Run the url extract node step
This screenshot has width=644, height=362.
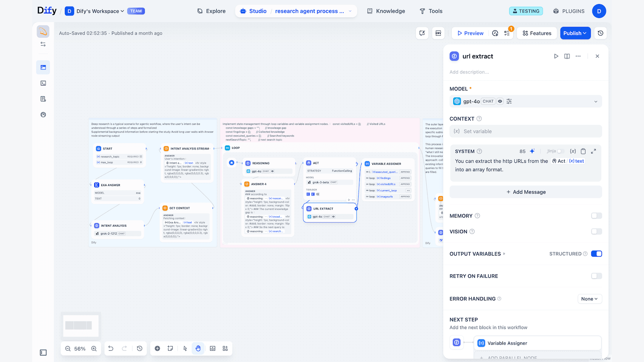pyautogui.click(x=556, y=56)
